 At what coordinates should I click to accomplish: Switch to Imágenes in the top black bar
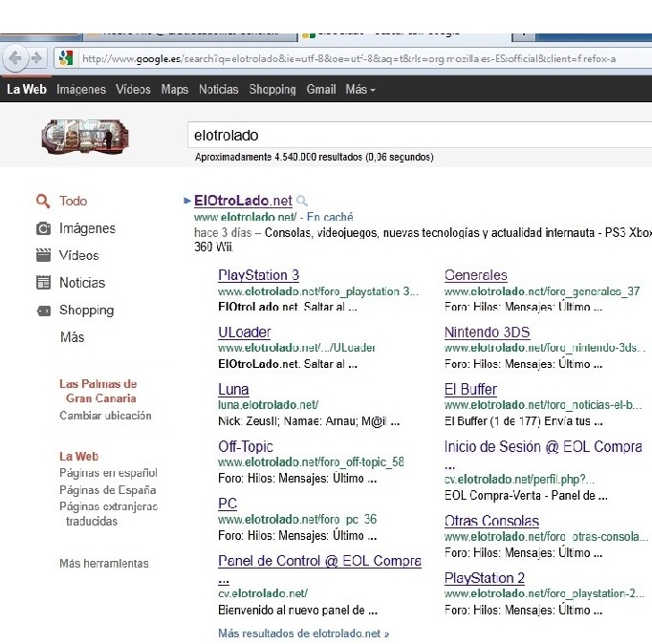pos(81,89)
